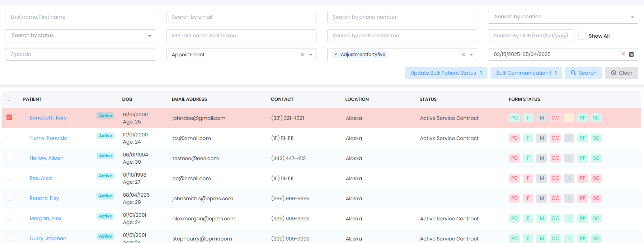Sort by STATUS column header
Screen dimensions: 644x243
(428, 99)
